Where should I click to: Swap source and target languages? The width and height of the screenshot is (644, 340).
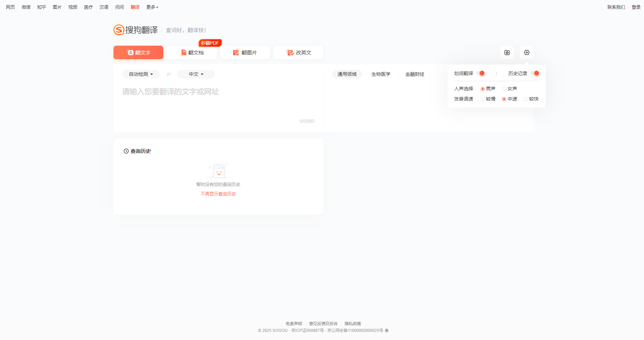coord(169,74)
